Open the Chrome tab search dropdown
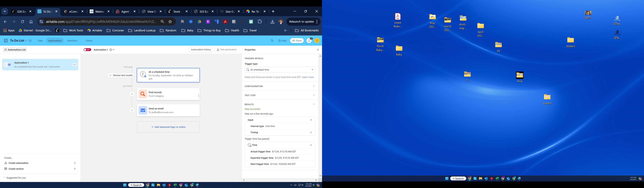Image resolution: width=644 pixels, height=188 pixels. click(5, 11)
